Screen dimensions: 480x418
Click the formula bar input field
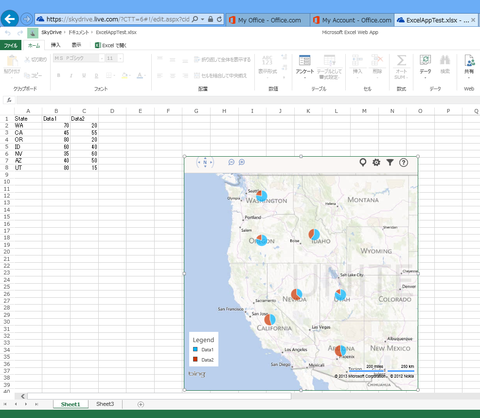(248, 100)
